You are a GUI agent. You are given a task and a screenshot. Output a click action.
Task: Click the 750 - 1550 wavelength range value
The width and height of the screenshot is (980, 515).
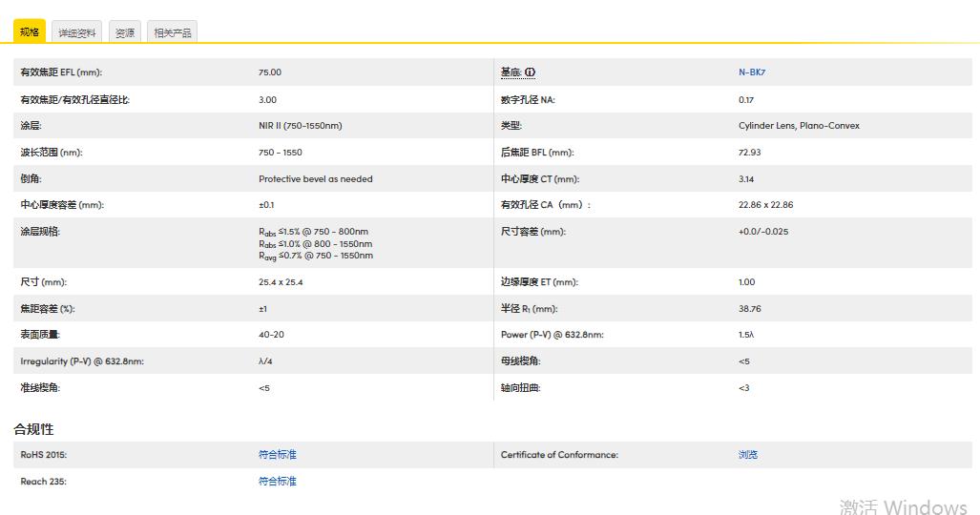(x=280, y=153)
